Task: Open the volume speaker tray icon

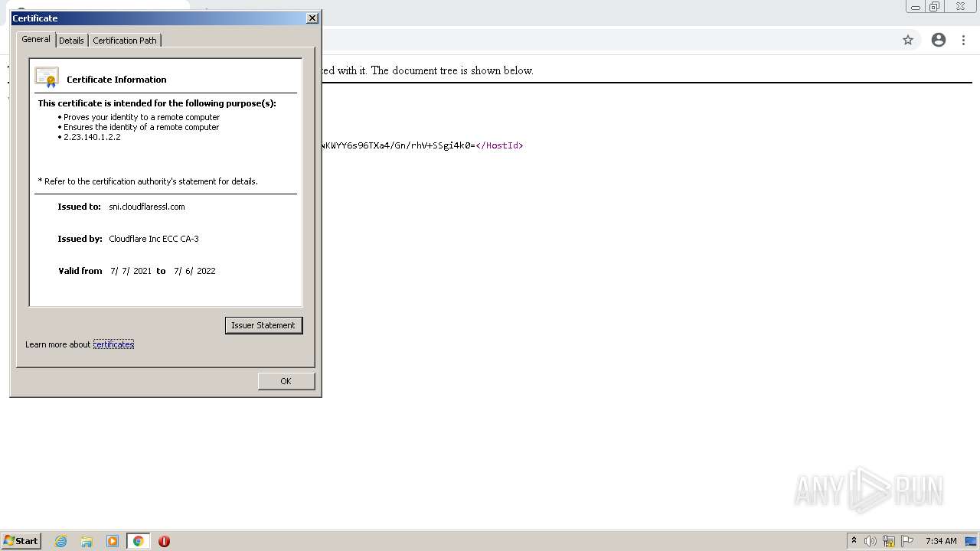Action: pos(870,541)
